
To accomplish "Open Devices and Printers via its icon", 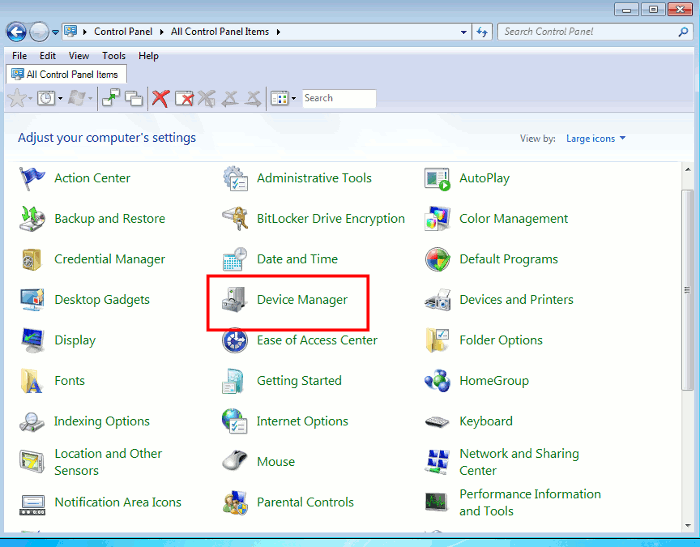I will click(x=437, y=300).
